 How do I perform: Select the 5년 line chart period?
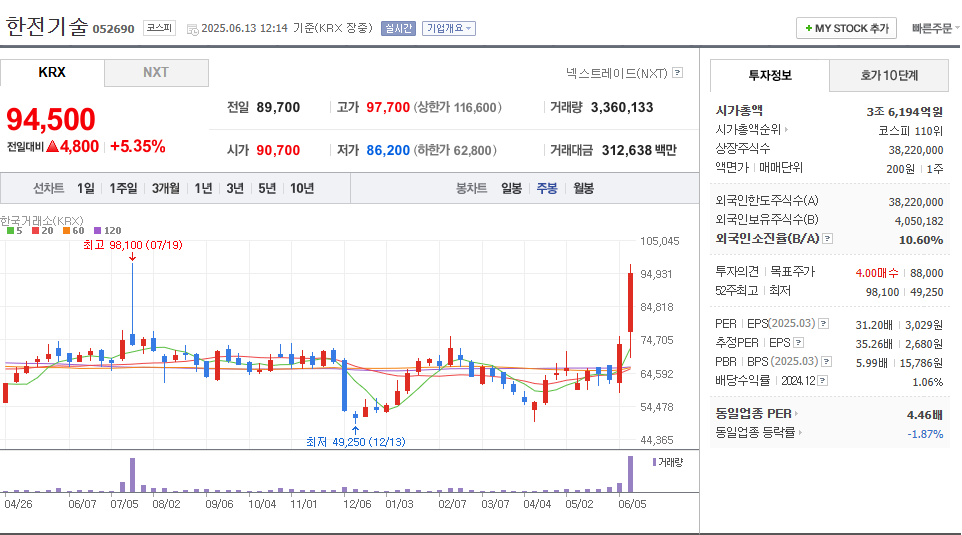point(267,188)
